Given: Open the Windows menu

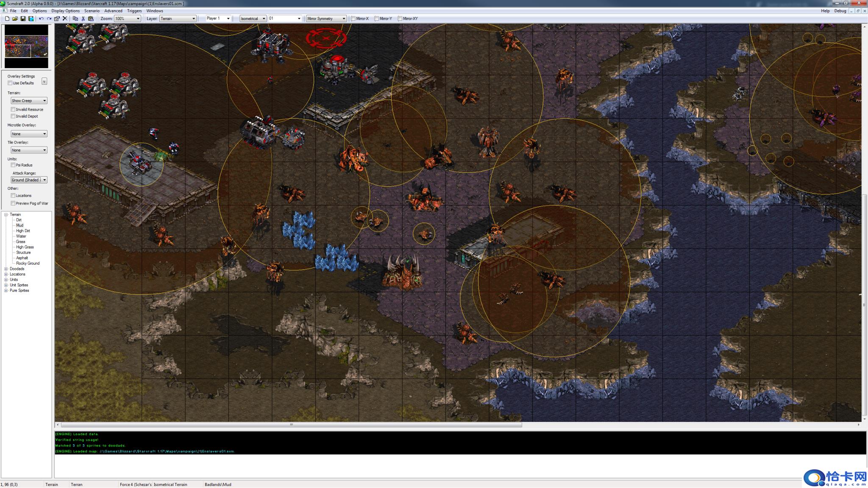Looking at the screenshot, I should [155, 11].
